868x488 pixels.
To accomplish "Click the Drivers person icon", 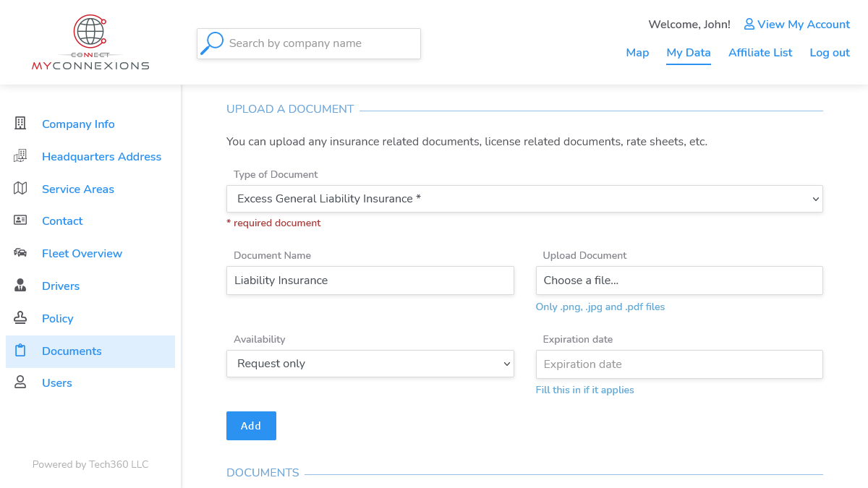I will [x=20, y=286].
